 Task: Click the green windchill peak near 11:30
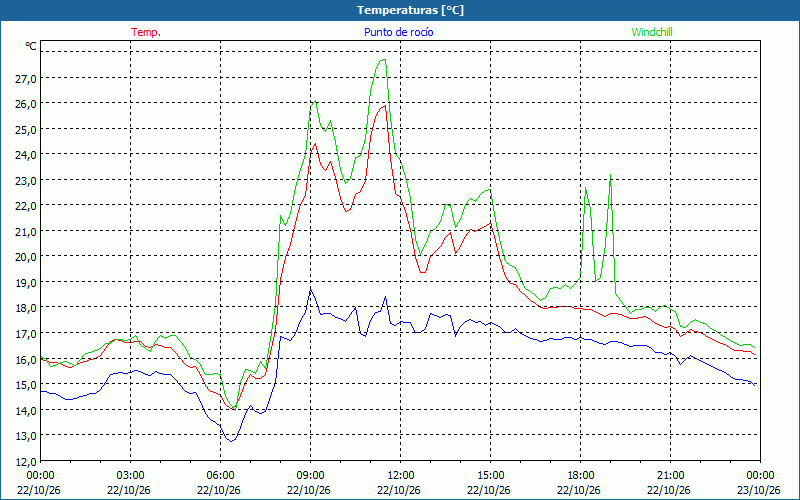click(382, 60)
